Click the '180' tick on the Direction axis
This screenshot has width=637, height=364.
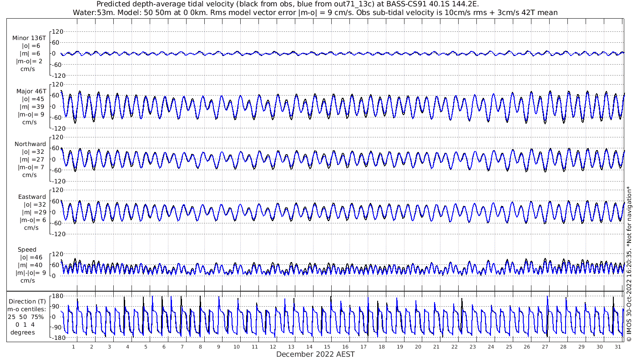coord(57,296)
